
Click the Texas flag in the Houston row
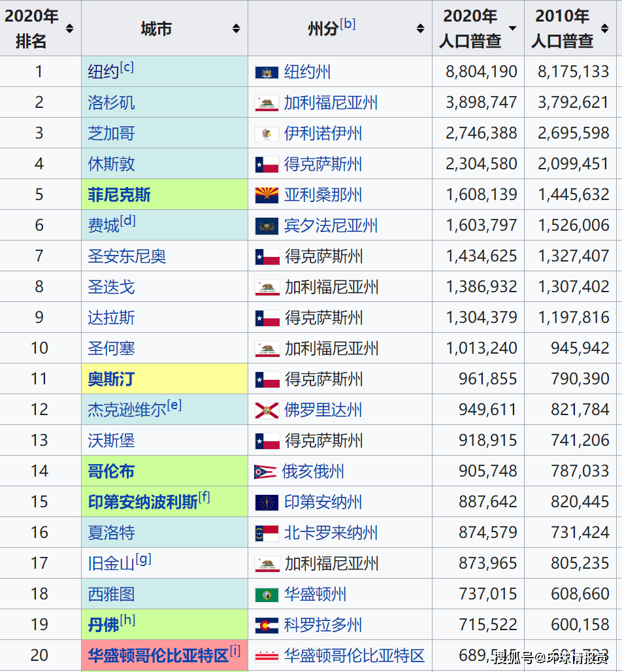(267, 163)
